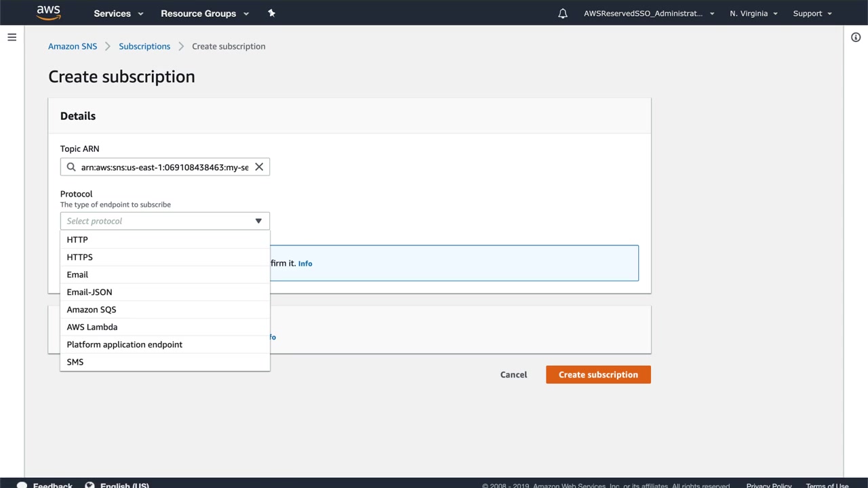Pick Amazon SQS as the protocol
Viewport: 868px width, 488px height.
92,310
